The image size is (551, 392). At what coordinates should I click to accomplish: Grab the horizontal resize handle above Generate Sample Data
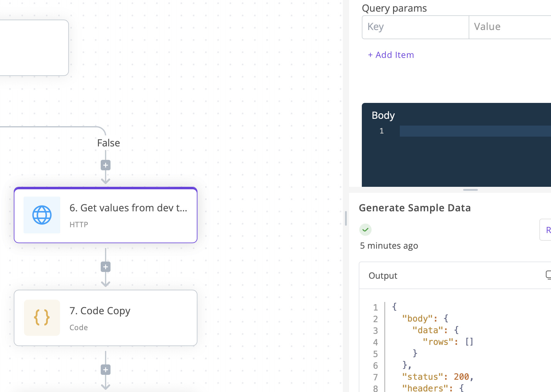[x=470, y=190]
